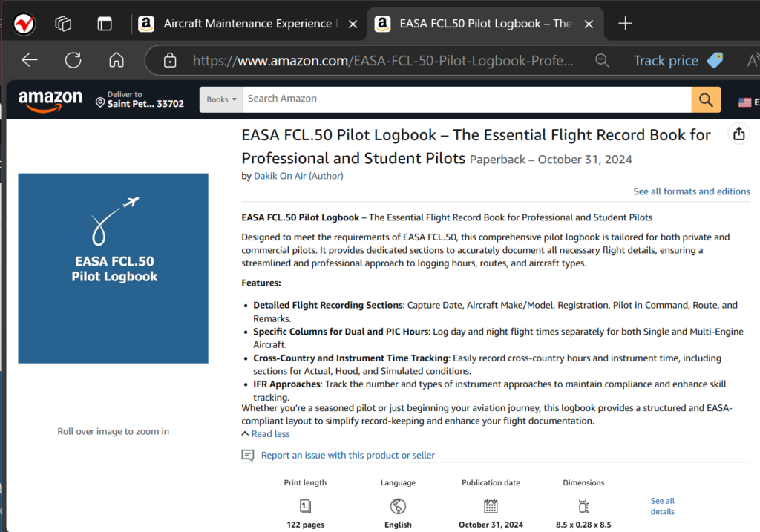Screen dimensions: 760x532
Task: Click the blue logbook cover image
Action: click(114, 269)
